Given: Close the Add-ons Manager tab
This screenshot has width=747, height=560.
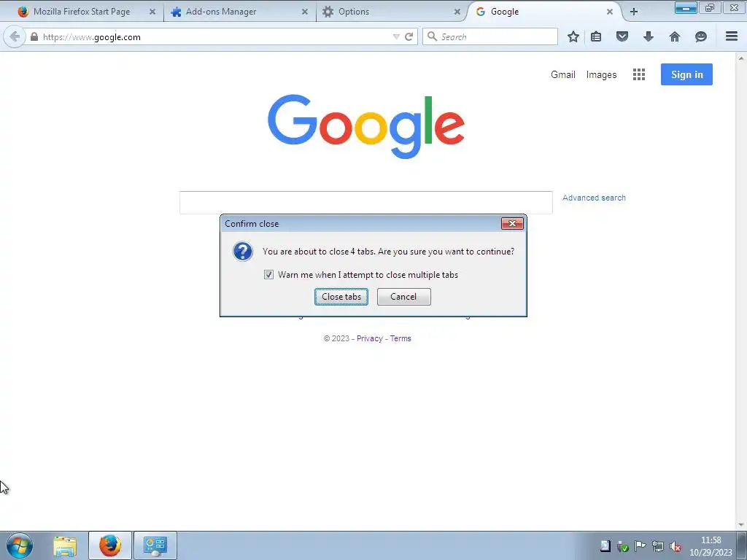Looking at the screenshot, I should tap(305, 12).
